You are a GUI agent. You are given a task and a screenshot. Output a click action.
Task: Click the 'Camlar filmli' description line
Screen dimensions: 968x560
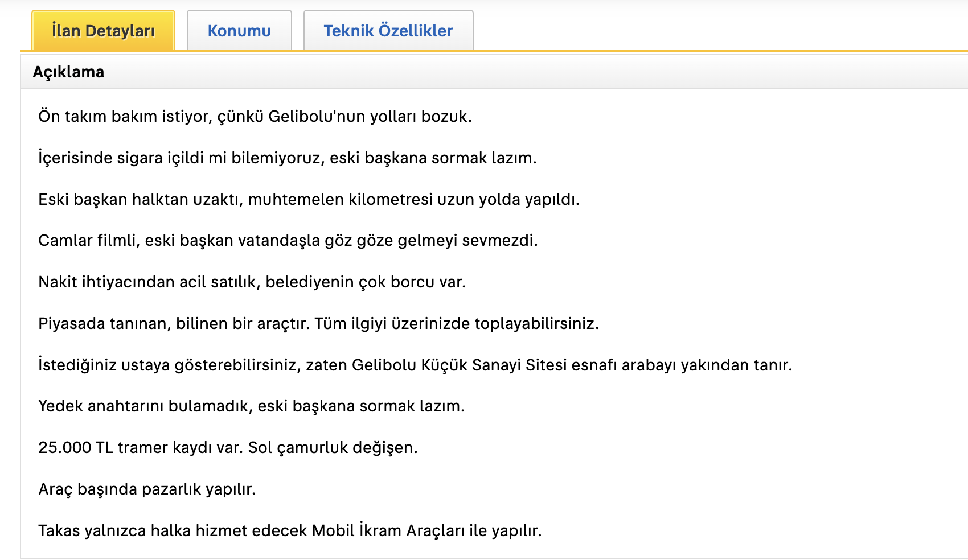(x=288, y=240)
